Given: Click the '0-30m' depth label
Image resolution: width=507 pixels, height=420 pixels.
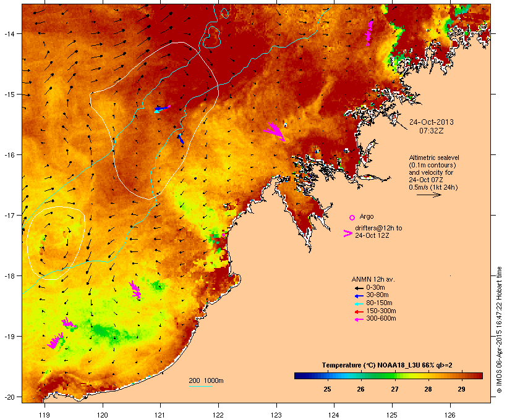Looking at the screenshot, I should coord(375,288).
